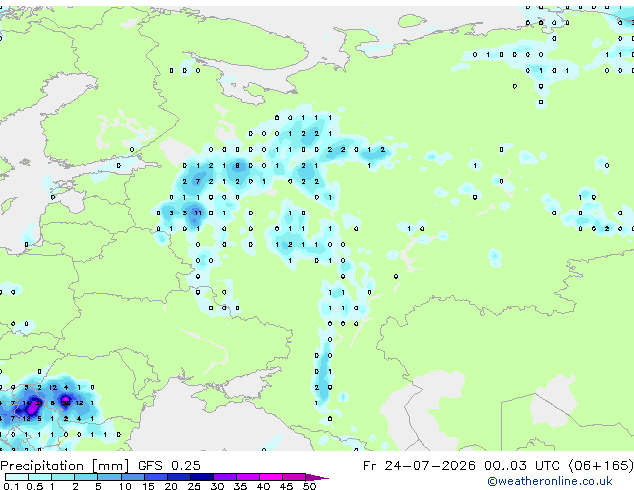
Task: Click the legend value label '0.1'
Action: tap(11, 486)
